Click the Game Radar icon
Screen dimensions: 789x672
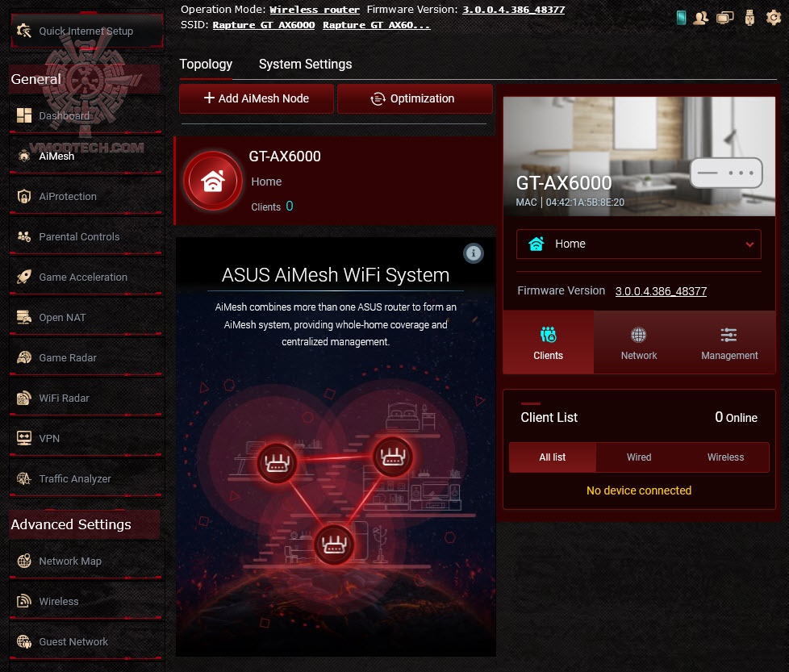pyautogui.click(x=24, y=357)
